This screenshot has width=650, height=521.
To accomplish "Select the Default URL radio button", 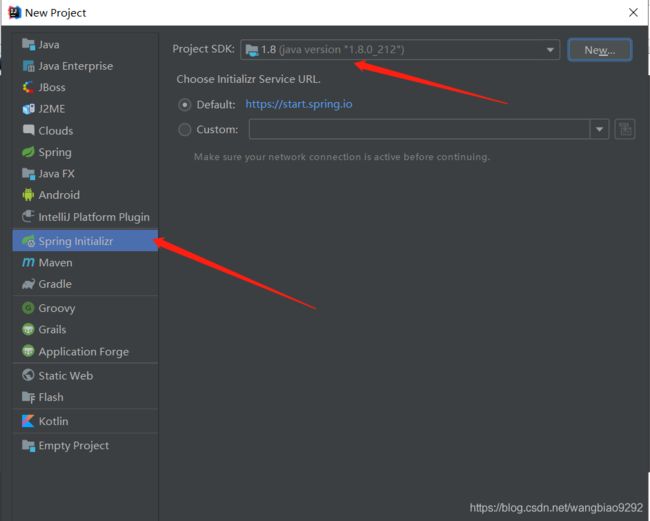I will click(x=184, y=105).
